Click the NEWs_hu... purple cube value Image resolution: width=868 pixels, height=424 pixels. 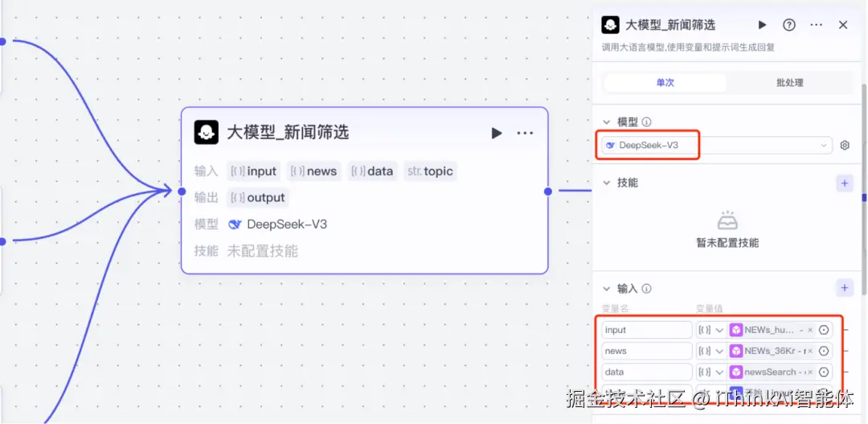click(772, 330)
